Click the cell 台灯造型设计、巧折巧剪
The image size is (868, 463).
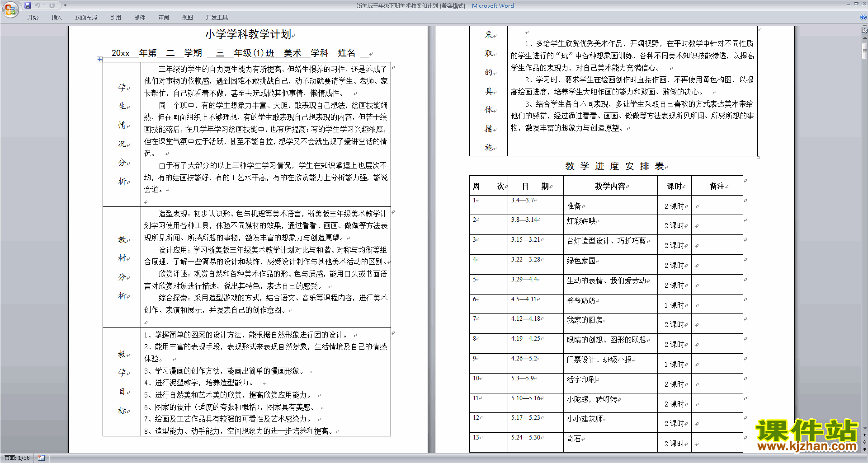pos(610,244)
